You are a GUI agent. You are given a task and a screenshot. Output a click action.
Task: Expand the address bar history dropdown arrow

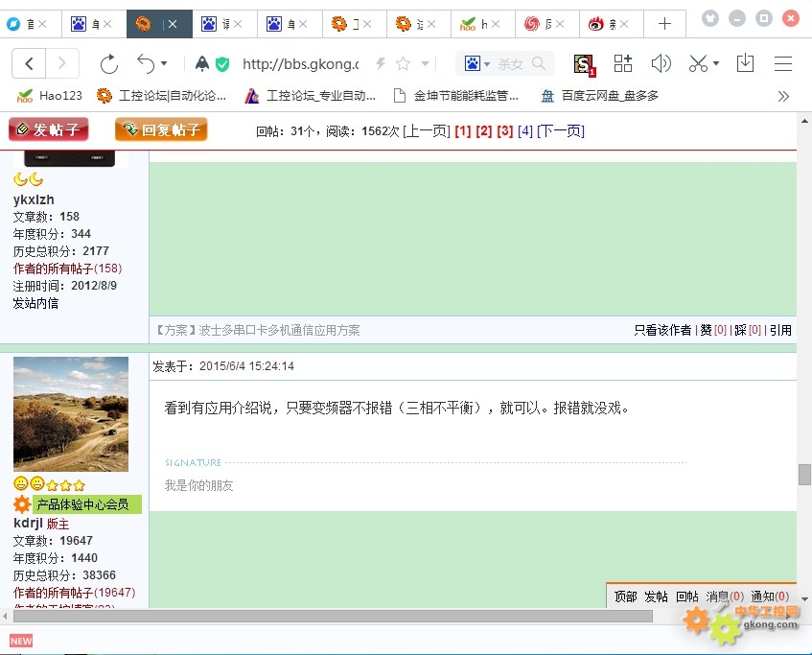pos(425,63)
